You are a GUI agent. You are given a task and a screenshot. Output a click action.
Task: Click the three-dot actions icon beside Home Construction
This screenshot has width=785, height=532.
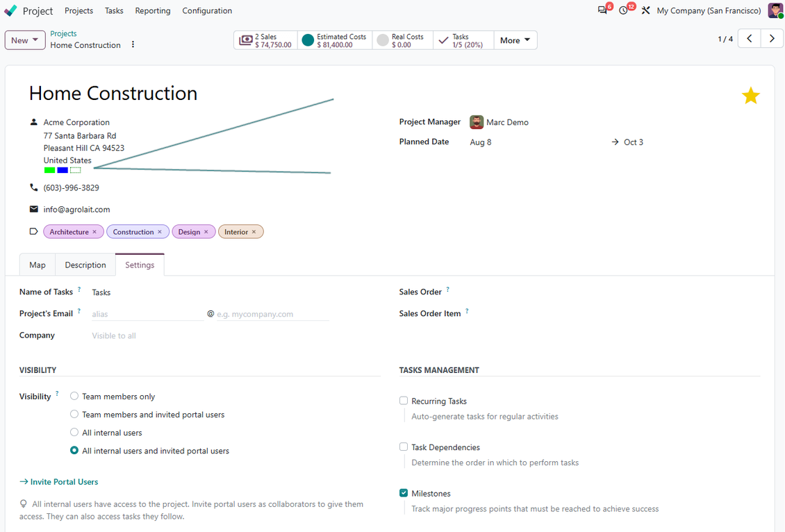point(133,44)
